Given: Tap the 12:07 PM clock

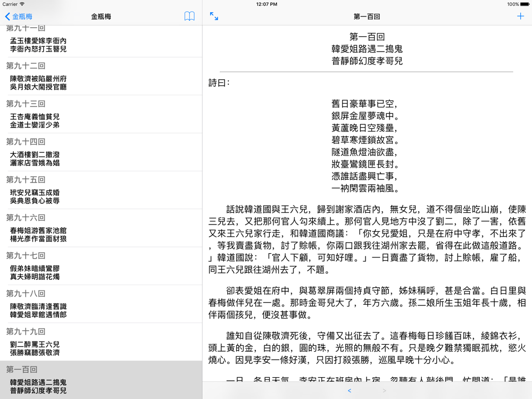Looking at the screenshot, I should 267,4.
